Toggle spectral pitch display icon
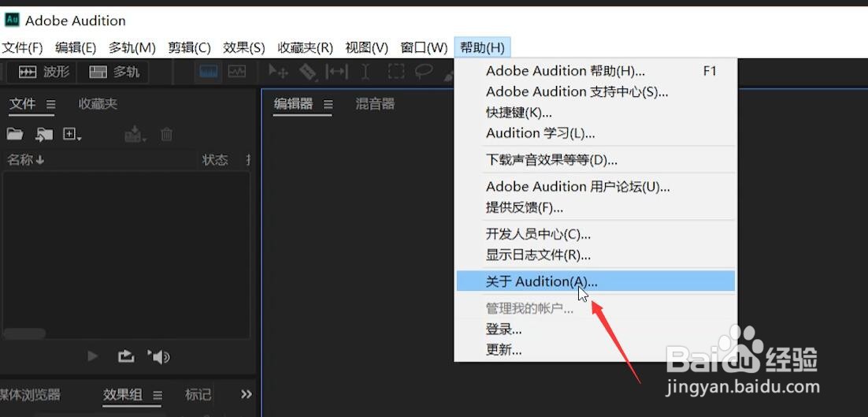Image resolution: width=868 pixels, height=417 pixels. (x=237, y=72)
